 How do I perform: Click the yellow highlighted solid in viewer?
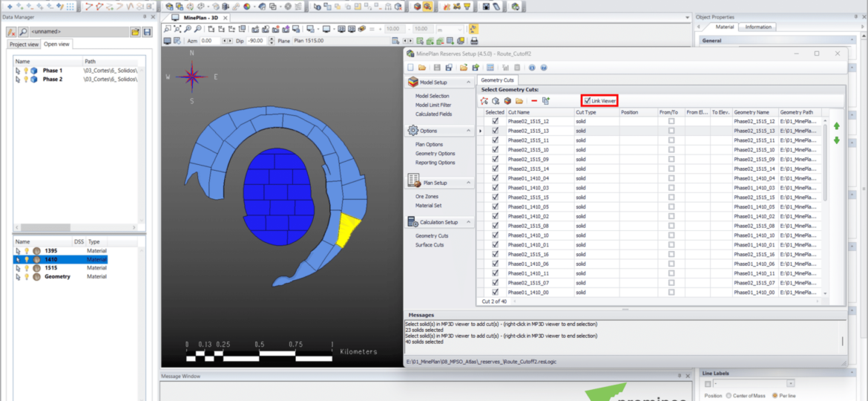coord(348,229)
